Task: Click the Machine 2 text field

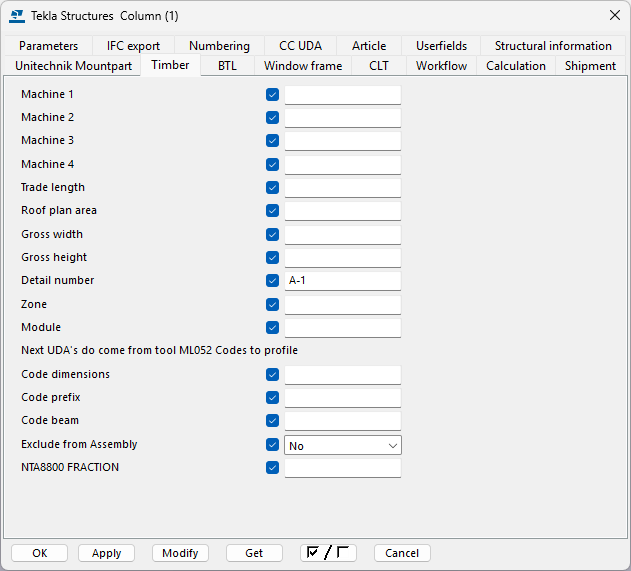Action: click(x=343, y=118)
